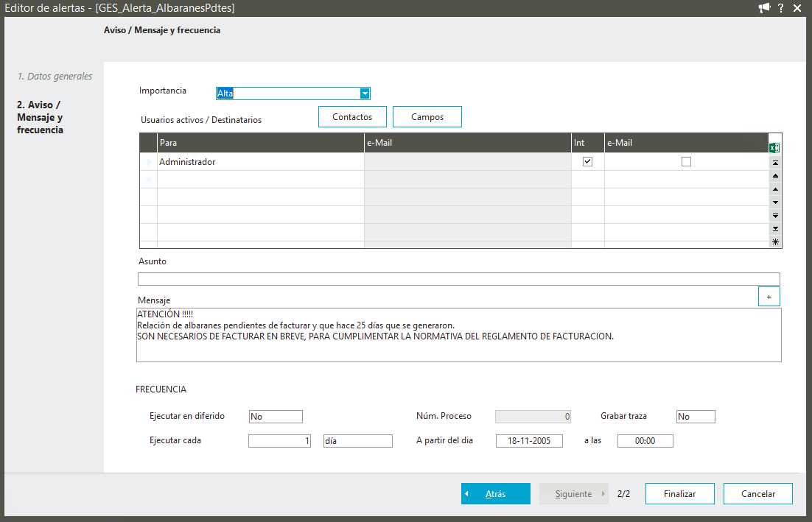
Task: Click the Int column header
Action: point(588,143)
